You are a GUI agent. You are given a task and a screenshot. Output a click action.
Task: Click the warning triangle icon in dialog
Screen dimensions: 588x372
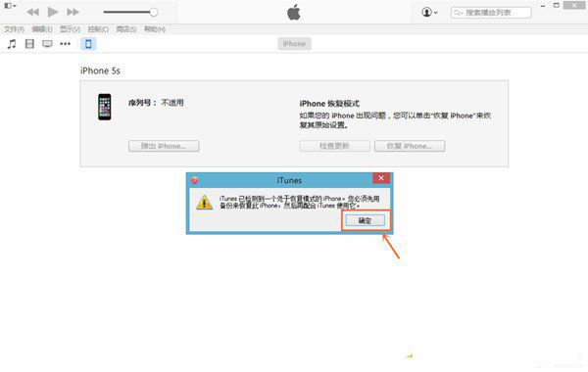205,203
